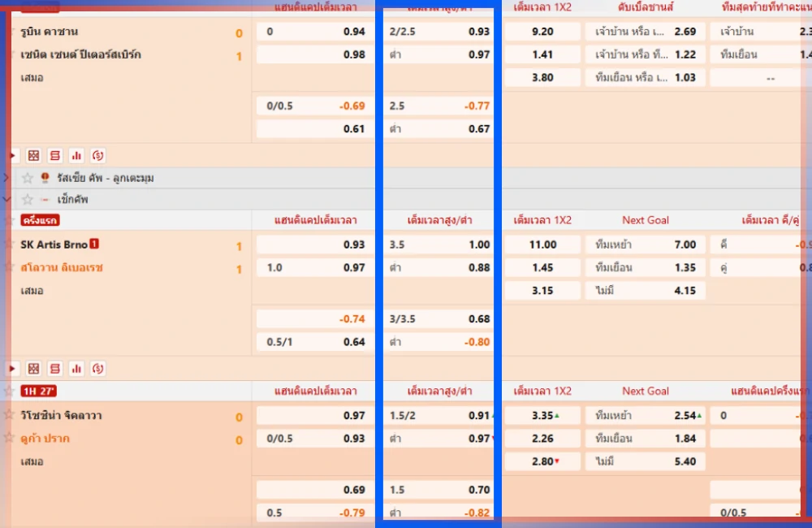Pick over 3.5 odds 1.00 for Brno match
This screenshot has width=812, height=528.
439,245
